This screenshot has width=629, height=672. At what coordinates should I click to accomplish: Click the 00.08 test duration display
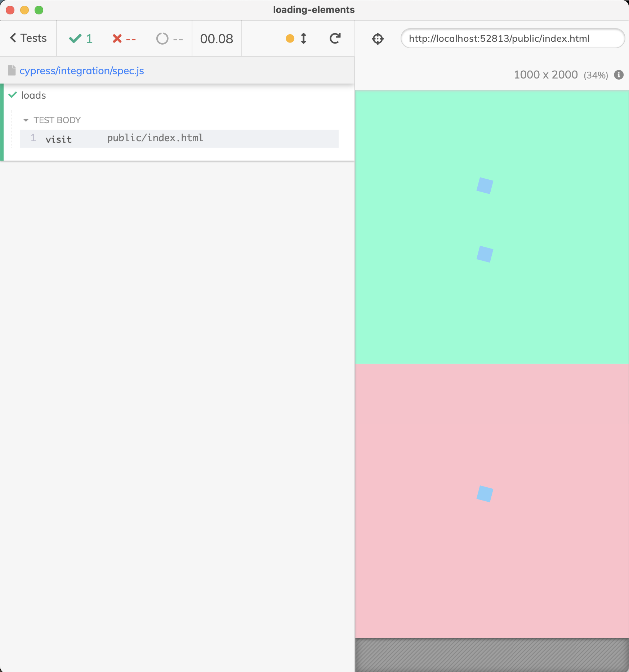click(217, 39)
